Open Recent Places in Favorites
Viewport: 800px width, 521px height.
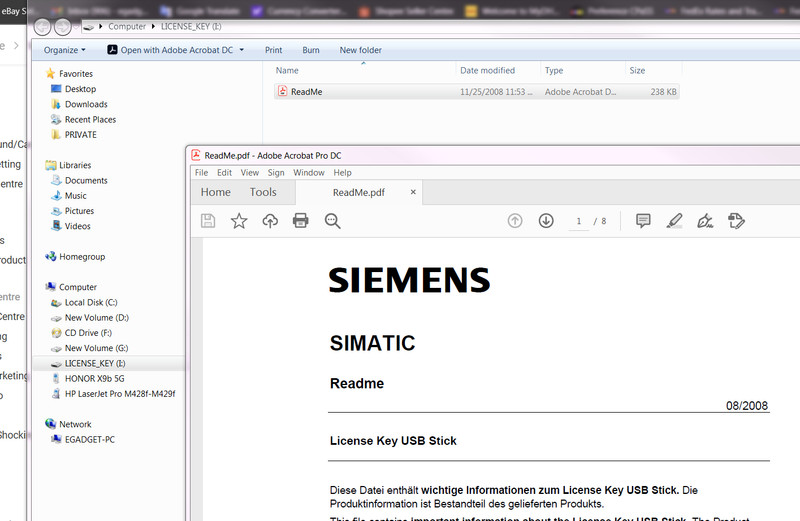pos(90,119)
